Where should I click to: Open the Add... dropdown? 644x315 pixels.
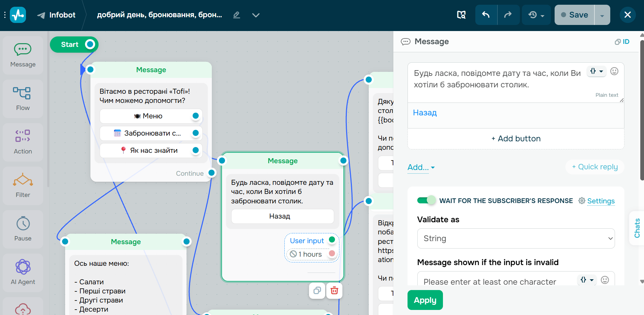coord(421,167)
